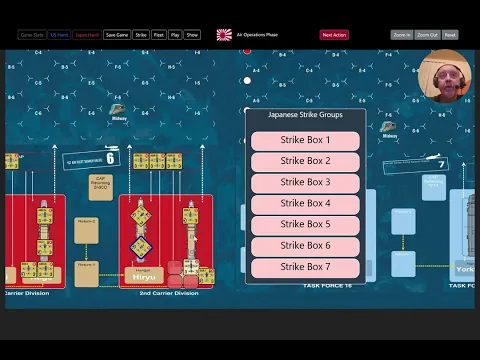
Task: Reset the map view
Action: [450, 35]
